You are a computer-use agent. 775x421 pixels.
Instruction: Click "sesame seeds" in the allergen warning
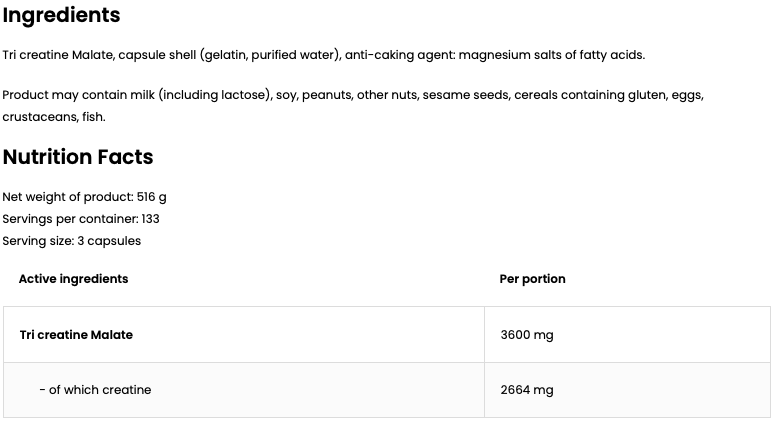pos(465,95)
